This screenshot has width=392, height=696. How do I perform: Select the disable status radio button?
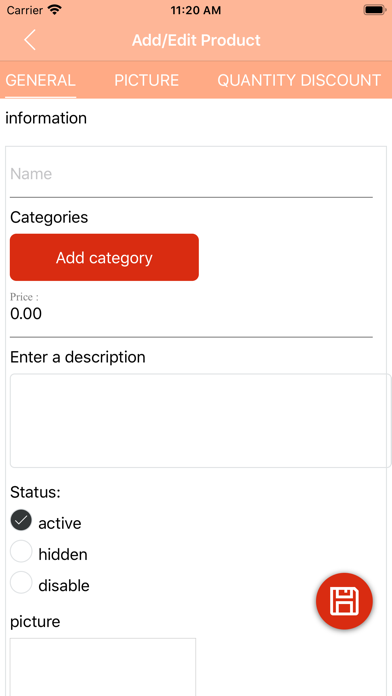click(21, 582)
